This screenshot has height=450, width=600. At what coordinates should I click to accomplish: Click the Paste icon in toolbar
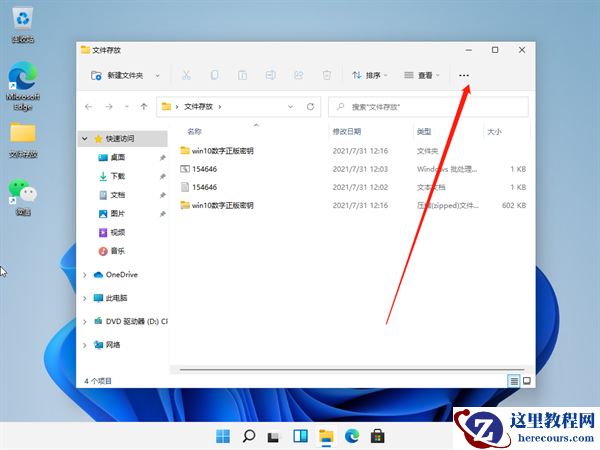tap(243, 75)
